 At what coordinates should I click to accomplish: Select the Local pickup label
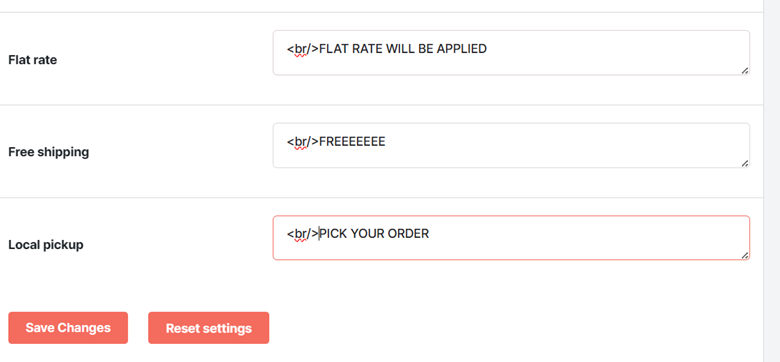pyautogui.click(x=46, y=245)
